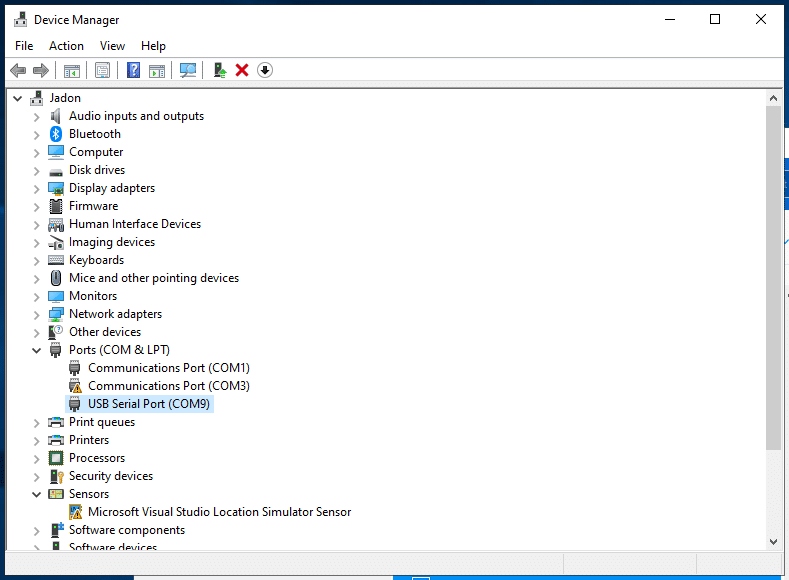
Task: Click the Device Manager title bar icon
Action: [21, 20]
